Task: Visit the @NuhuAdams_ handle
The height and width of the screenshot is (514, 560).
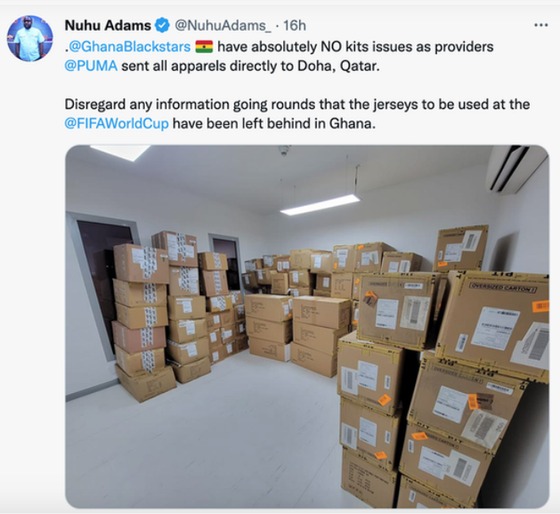Action: point(222,25)
